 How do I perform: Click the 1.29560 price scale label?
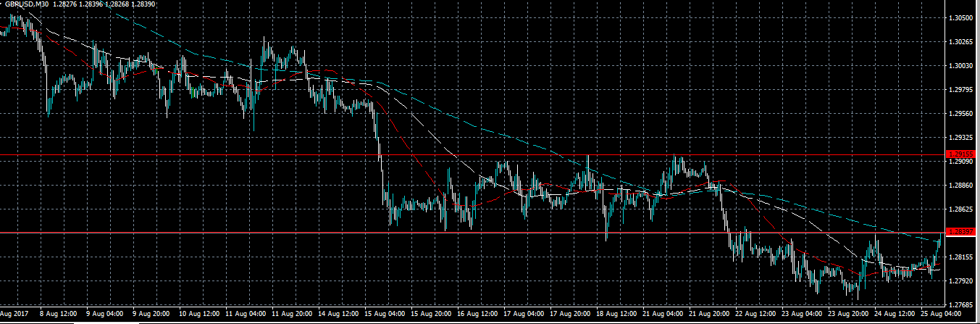(x=961, y=113)
